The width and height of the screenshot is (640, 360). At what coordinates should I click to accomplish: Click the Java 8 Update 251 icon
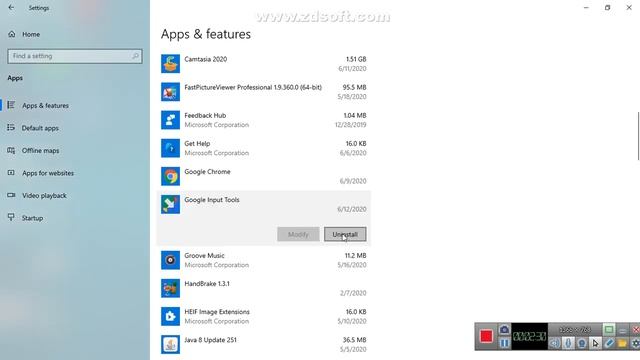[170, 344]
